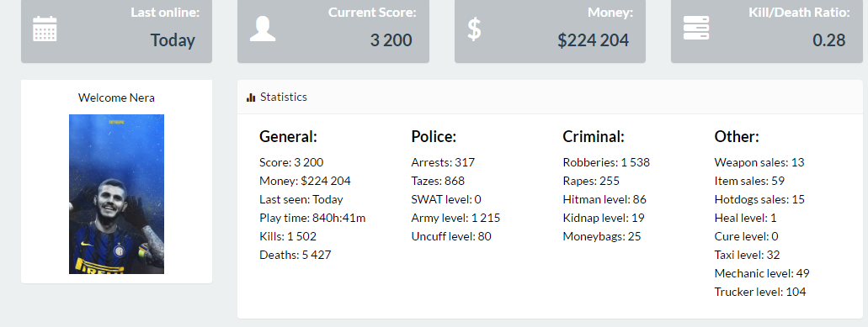Image resolution: width=868 pixels, height=327 pixels.
Task: Click the Robberies 1 538 stat
Action: click(606, 162)
